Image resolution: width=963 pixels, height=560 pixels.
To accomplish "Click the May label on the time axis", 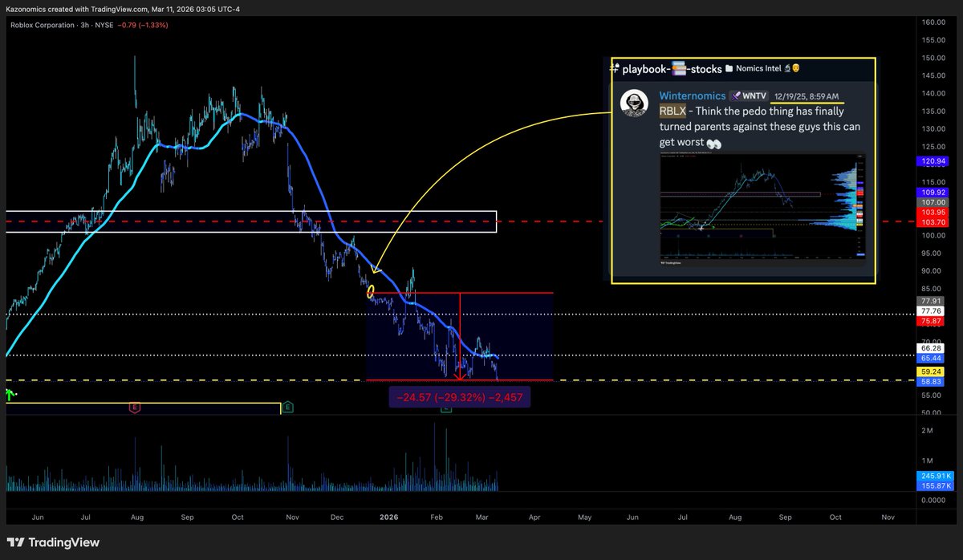I will (584, 517).
